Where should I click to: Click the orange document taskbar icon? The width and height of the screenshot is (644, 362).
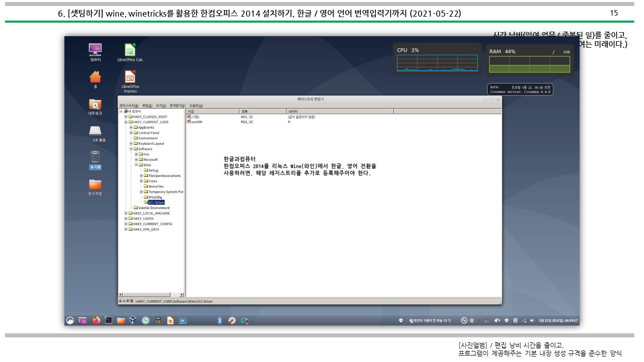point(170,320)
